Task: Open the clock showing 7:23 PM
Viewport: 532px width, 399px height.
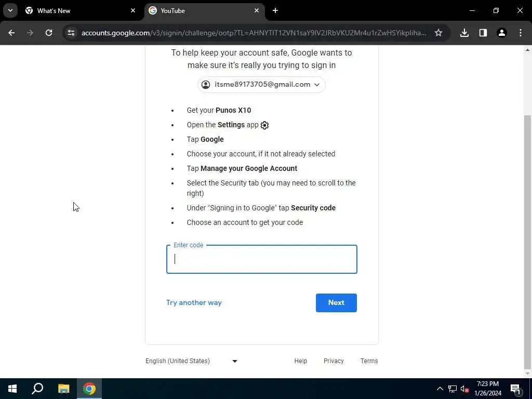Action: [x=487, y=389]
